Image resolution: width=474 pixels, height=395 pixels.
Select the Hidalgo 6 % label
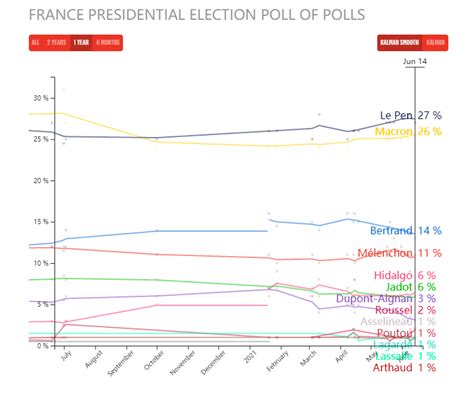click(x=405, y=275)
